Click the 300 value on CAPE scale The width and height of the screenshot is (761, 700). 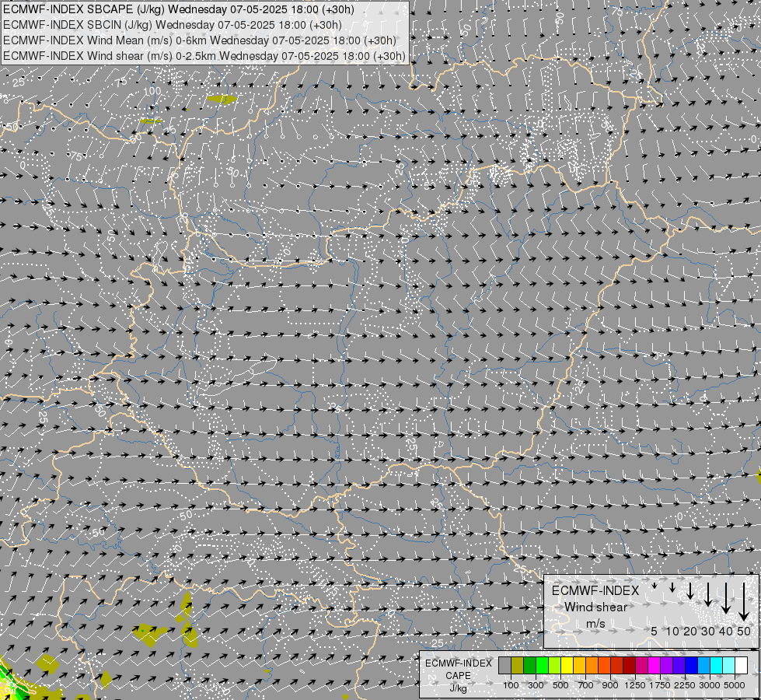click(536, 685)
